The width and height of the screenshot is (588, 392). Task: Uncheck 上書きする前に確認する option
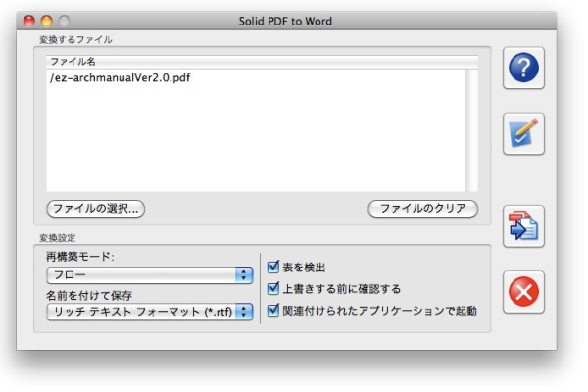tap(273, 289)
